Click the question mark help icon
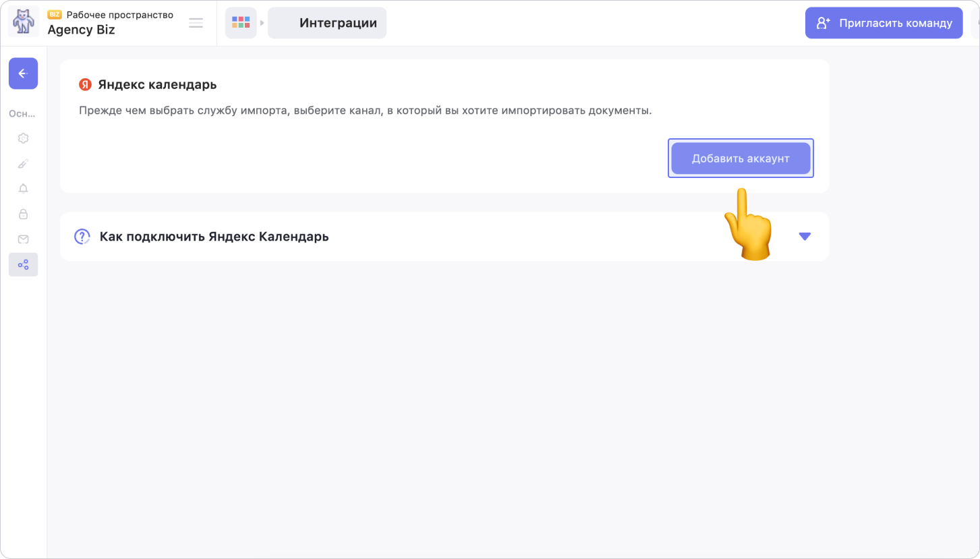This screenshot has width=980, height=559. click(x=82, y=237)
